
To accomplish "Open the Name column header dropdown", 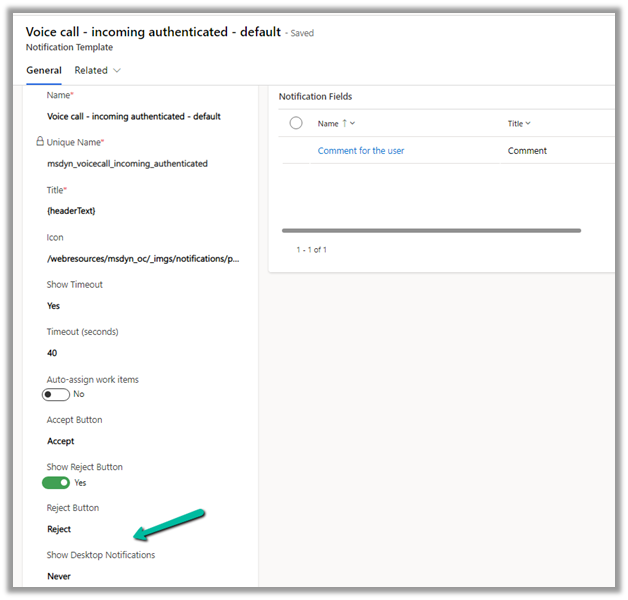I will 353,124.
